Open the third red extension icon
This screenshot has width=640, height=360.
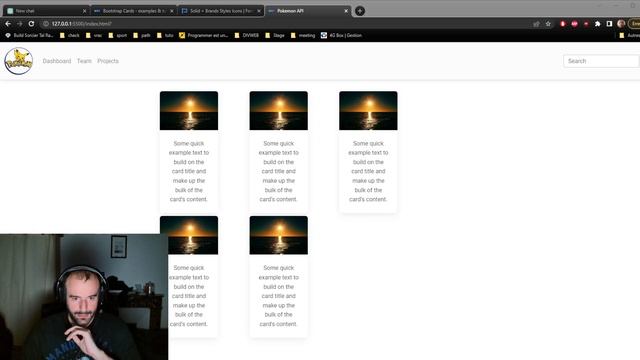(x=586, y=24)
